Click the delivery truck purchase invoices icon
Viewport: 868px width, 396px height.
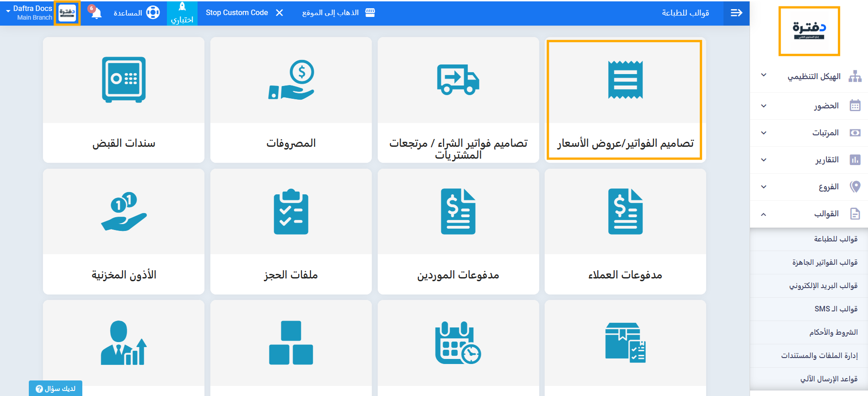pos(458,80)
